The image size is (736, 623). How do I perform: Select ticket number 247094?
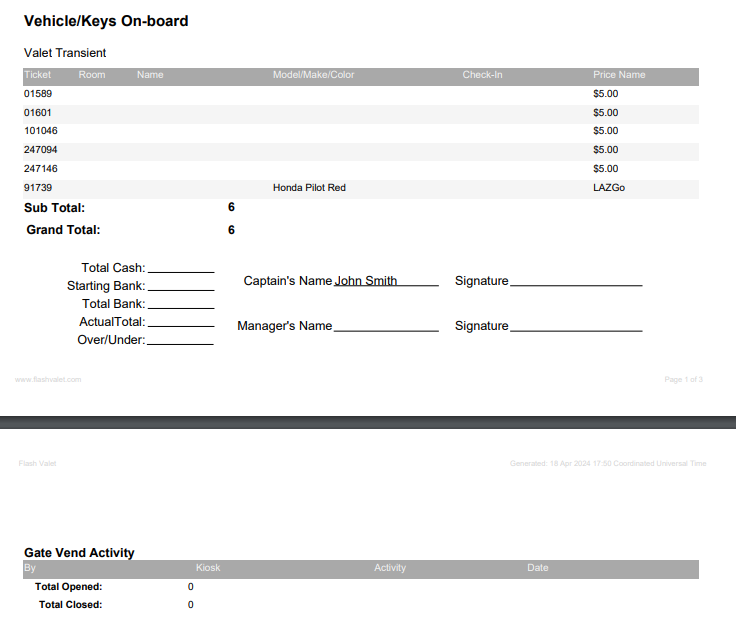(41, 150)
